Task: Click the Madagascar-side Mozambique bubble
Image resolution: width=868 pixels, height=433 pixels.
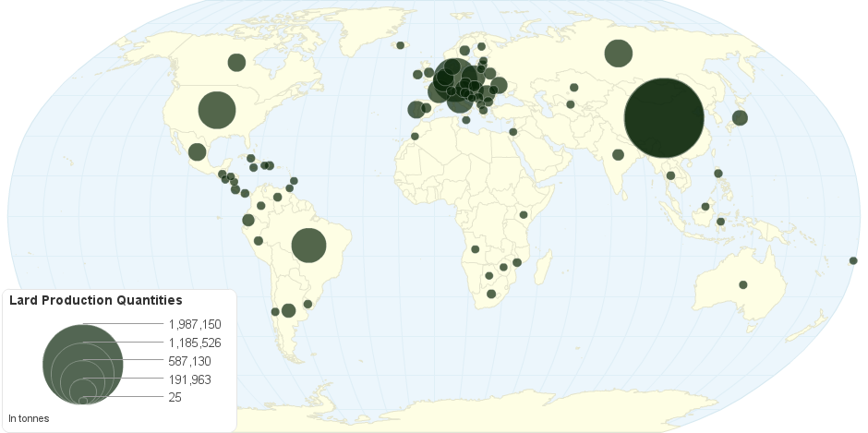Action: click(517, 262)
